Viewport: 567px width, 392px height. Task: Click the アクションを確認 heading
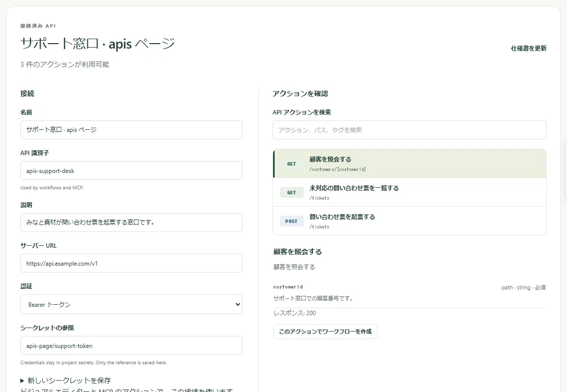pyautogui.click(x=300, y=94)
